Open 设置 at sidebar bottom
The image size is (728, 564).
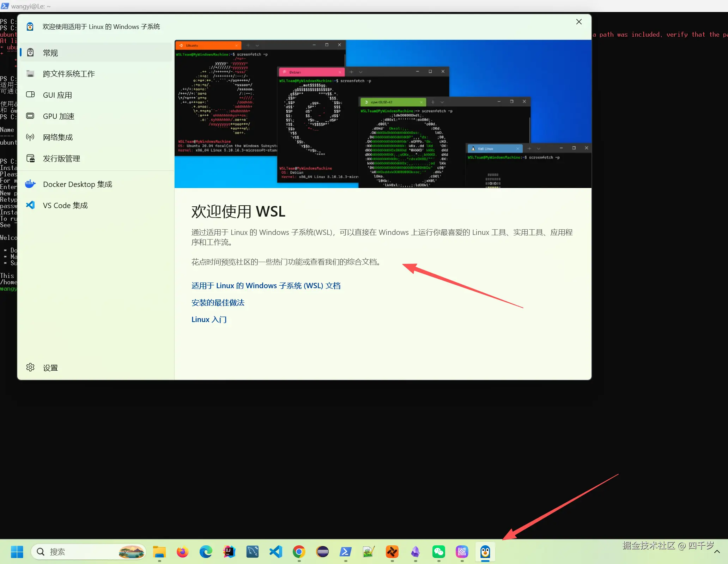[x=50, y=368]
